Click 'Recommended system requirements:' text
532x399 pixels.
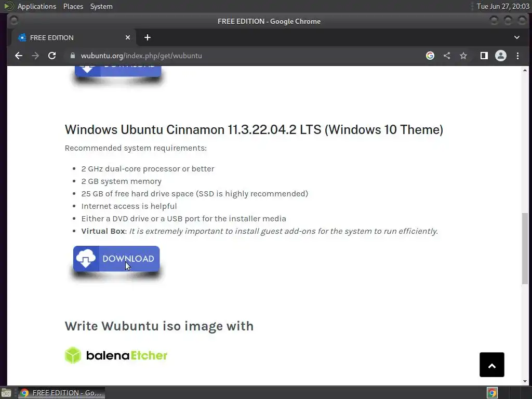click(136, 148)
